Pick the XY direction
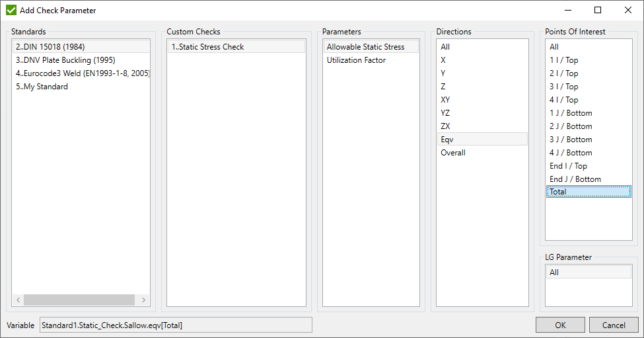The height and width of the screenshot is (338, 644). [446, 100]
